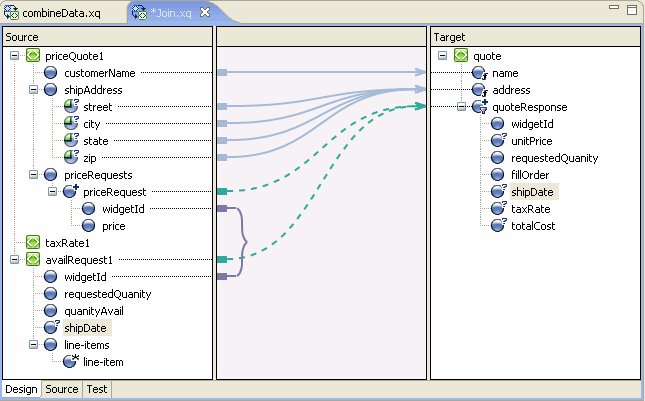Click the priceRequest repeating node icon
This screenshot has width=645, height=401.
tap(70, 192)
